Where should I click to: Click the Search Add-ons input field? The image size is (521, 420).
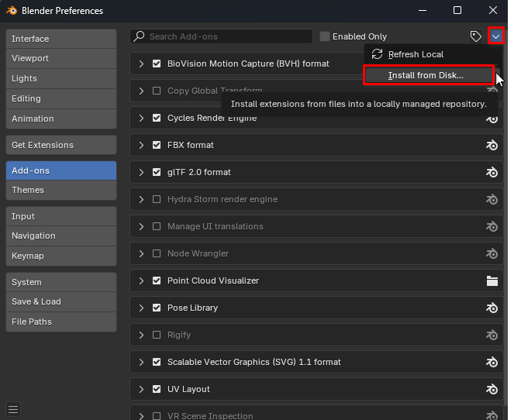coord(221,36)
